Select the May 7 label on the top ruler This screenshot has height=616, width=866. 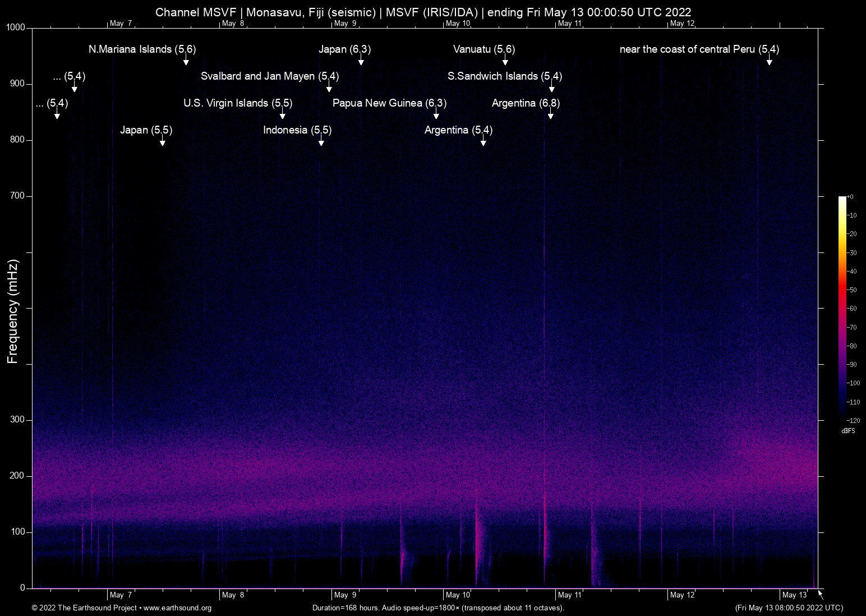coord(122,24)
